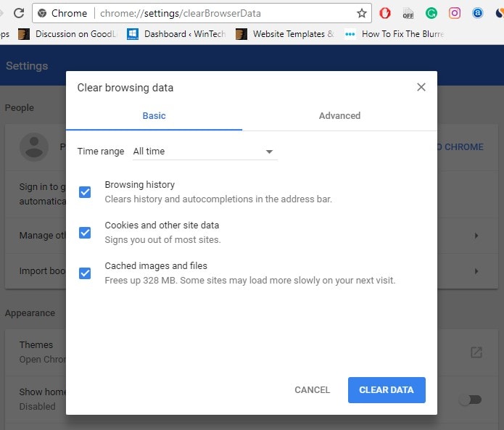Viewport: 504px width, 430px height.
Task: Uncheck Cookies and other site data
Action: (x=85, y=233)
